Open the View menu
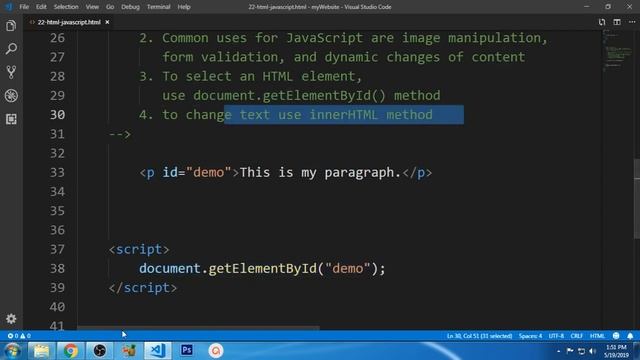 coord(92,7)
